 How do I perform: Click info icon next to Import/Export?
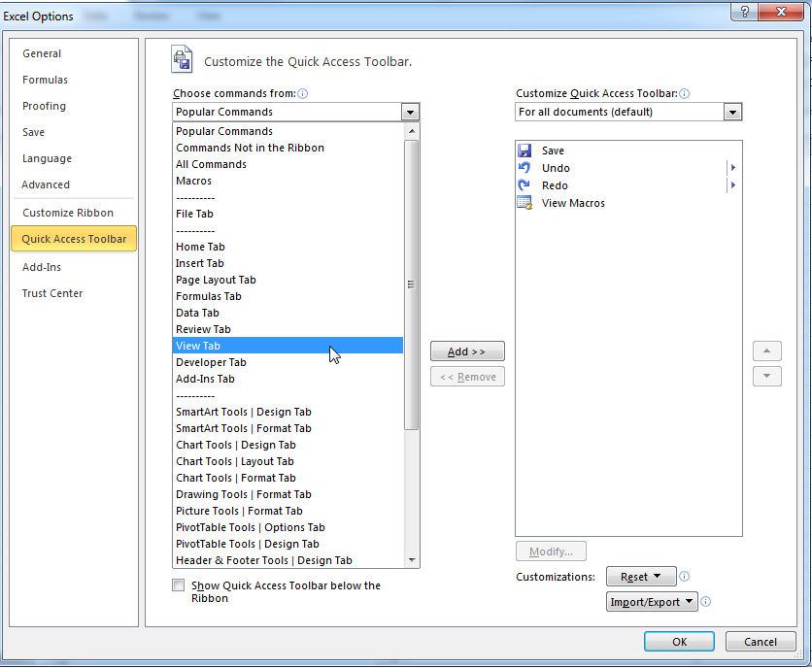(706, 602)
